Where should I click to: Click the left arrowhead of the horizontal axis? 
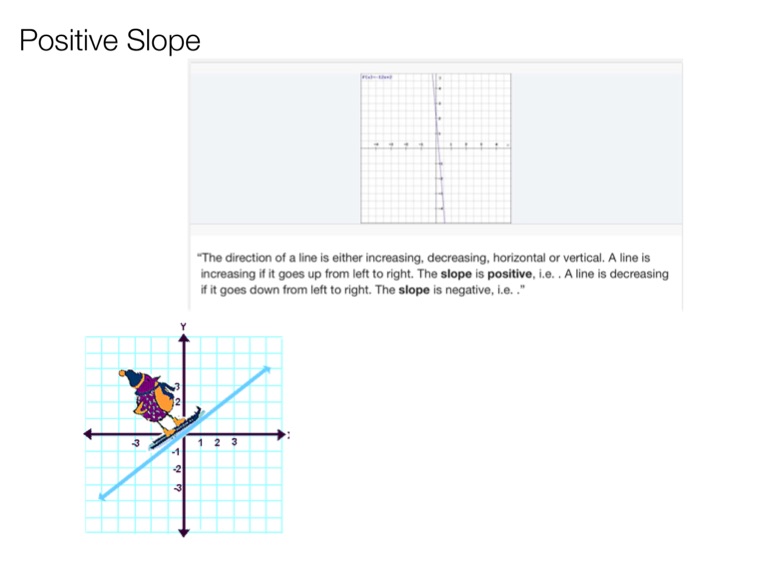pyautogui.click(x=88, y=434)
